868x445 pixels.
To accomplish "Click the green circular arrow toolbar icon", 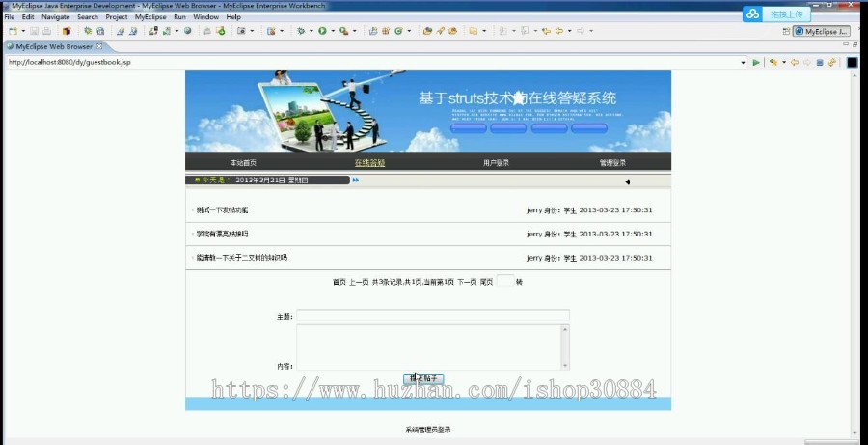I will (x=398, y=31).
